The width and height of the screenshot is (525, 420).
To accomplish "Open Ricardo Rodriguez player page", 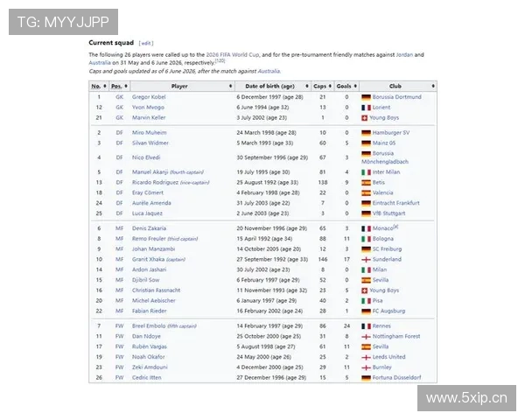I will (155, 182).
